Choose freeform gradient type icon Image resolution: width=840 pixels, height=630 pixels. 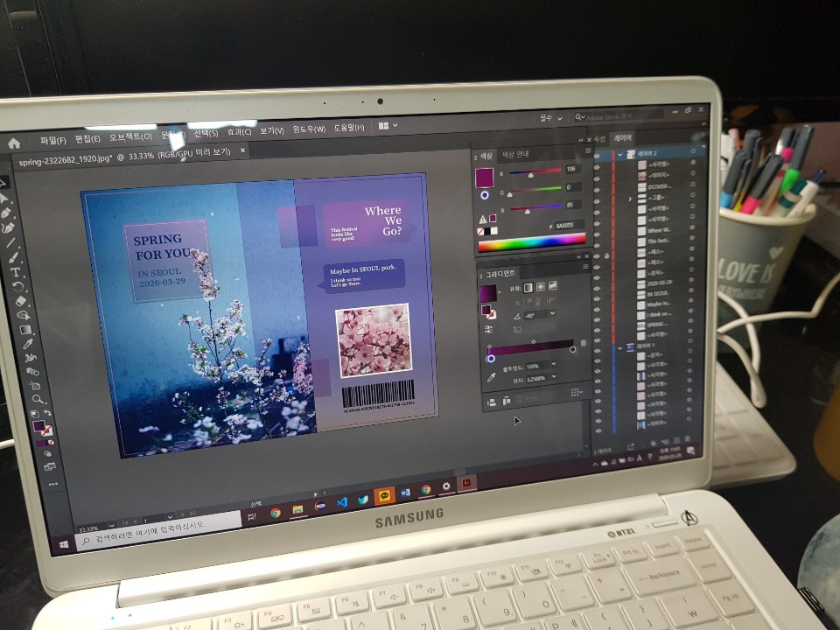[x=552, y=285]
